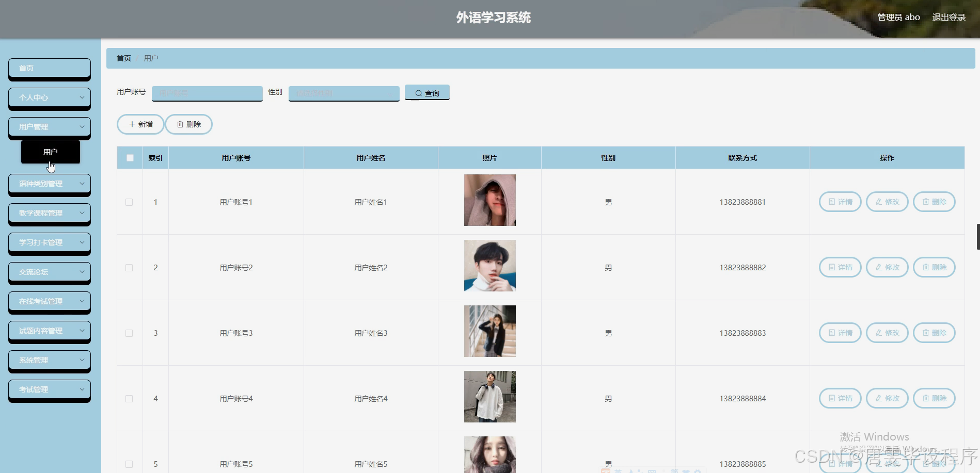Click 删除 for 用户账号1 row
980x473 pixels.
tap(934, 202)
